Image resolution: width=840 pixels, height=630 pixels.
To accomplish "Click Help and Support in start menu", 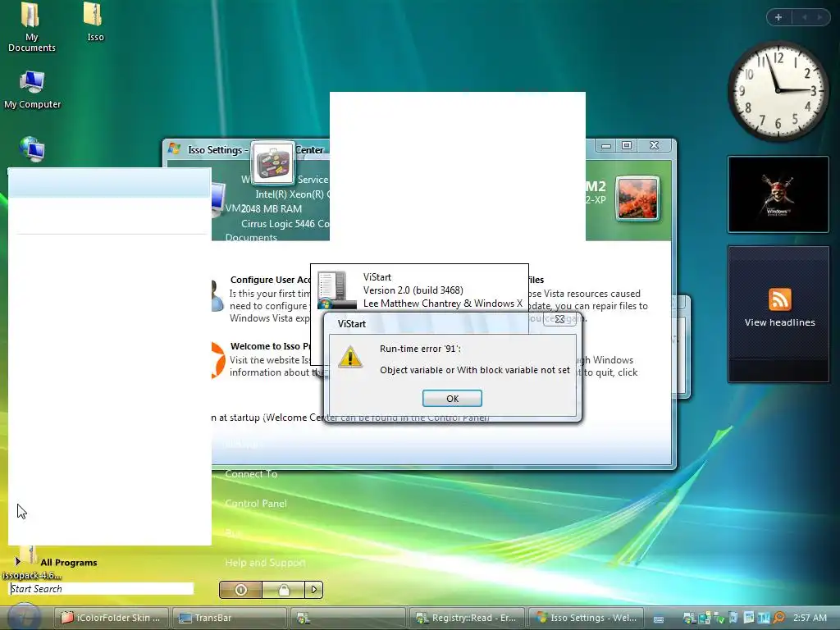I will [265, 563].
